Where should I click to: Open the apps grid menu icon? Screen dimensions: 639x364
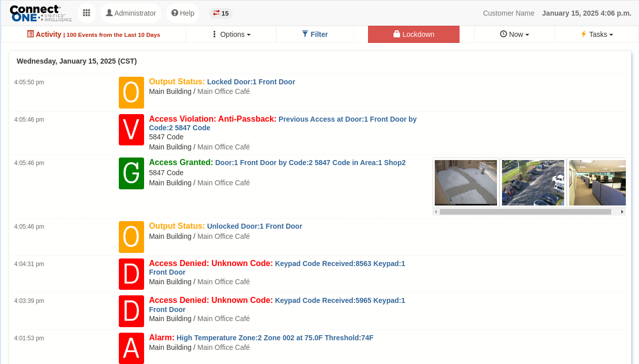(86, 13)
